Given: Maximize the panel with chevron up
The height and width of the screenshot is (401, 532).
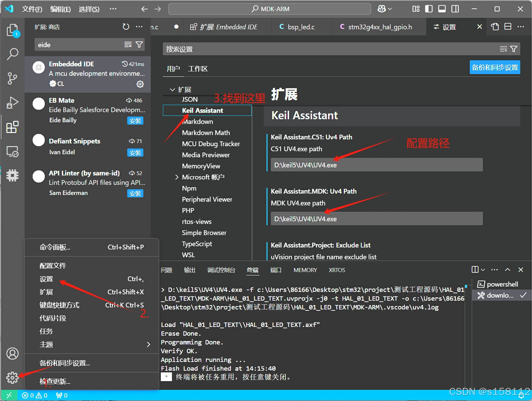Looking at the screenshot, I should point(508,270).
